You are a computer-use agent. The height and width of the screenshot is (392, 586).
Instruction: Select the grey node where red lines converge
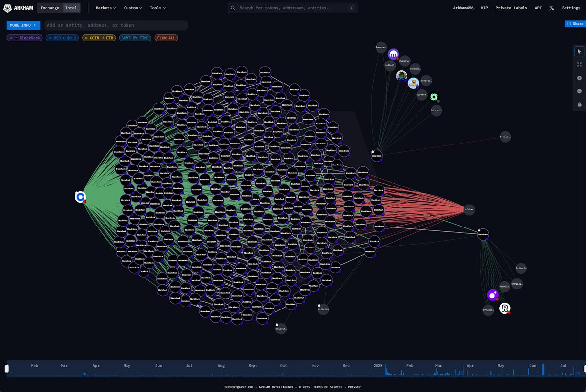click(x=469, y=210)
